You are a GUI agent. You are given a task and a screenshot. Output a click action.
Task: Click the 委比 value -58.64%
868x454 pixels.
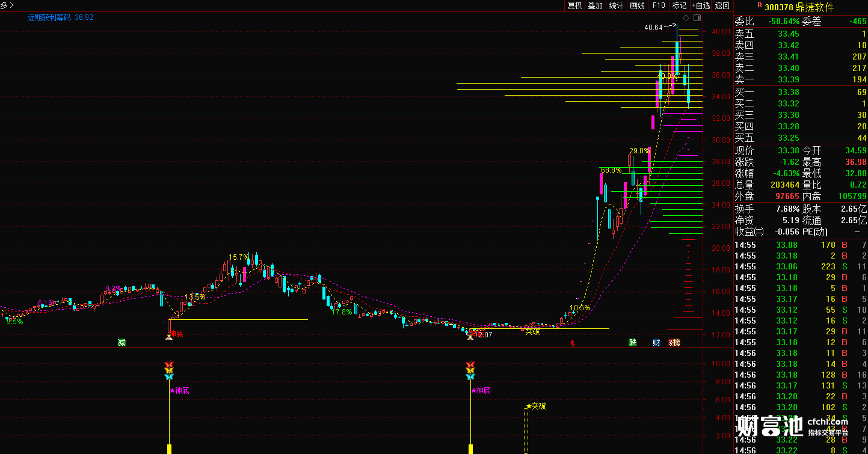click(784, 21)
